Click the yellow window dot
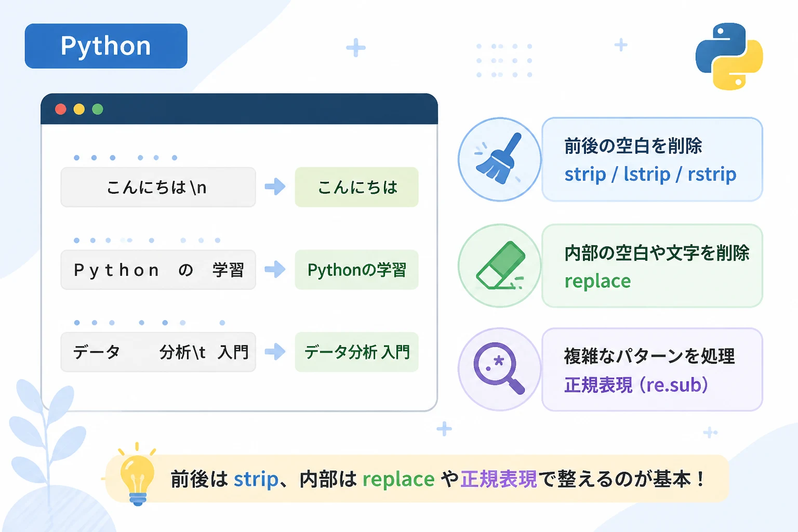Viewport: 798px width, 532px height. click(79, 109)
